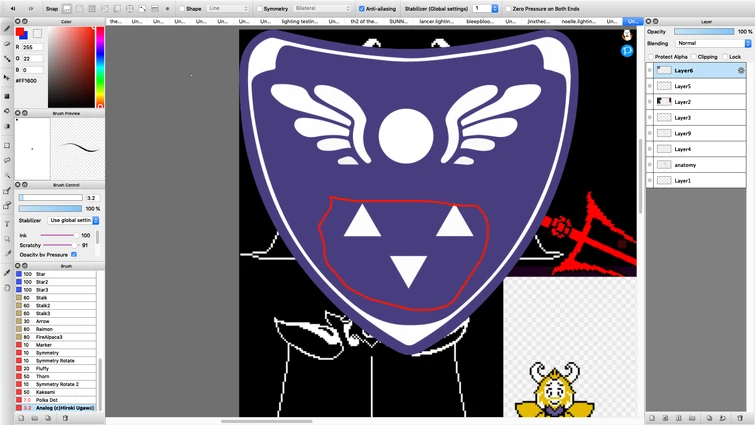
Task: Open Brush Control Stabilizer dropdown
Action: coord(73,220)
